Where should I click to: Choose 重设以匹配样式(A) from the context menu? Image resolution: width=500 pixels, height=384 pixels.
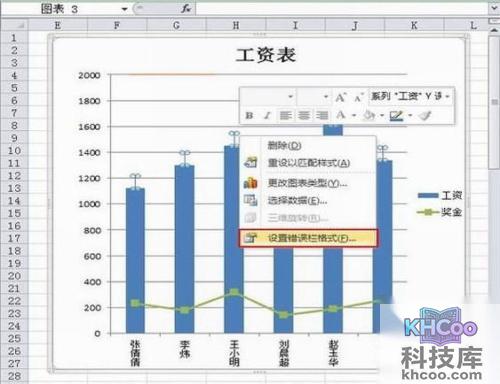(x=309, y=163)
